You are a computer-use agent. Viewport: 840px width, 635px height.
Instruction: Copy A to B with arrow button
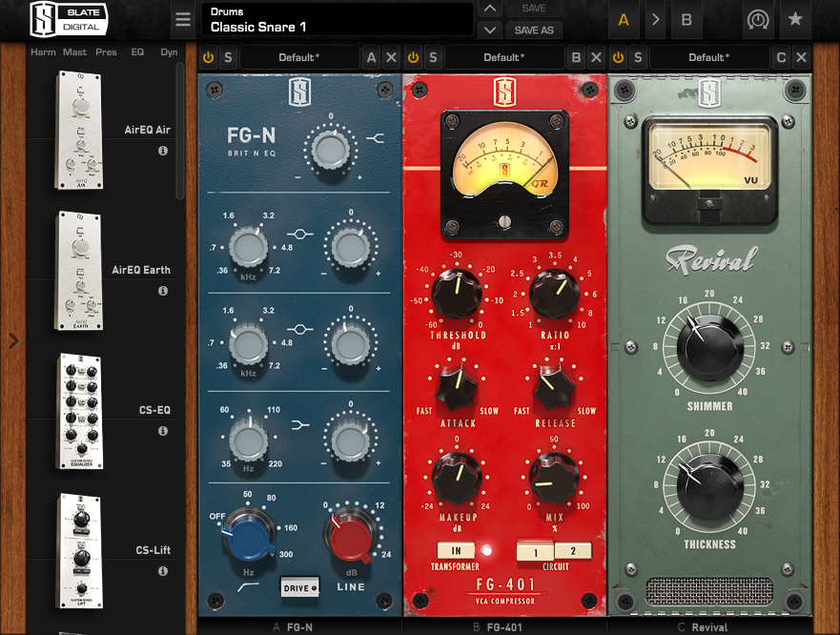(x=655, y=20)
